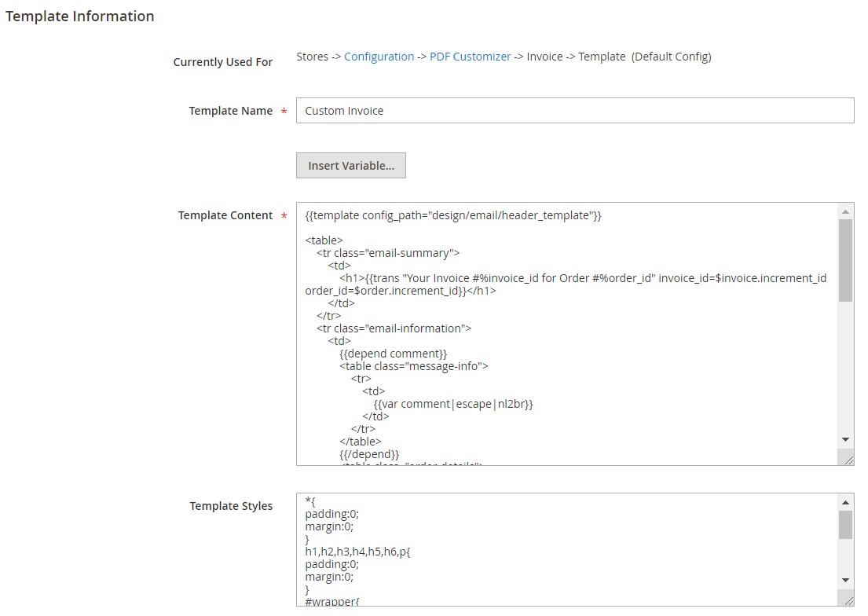
Task: Click the Template Content scrollbar thumb
Action: click(x=845, y=259)
